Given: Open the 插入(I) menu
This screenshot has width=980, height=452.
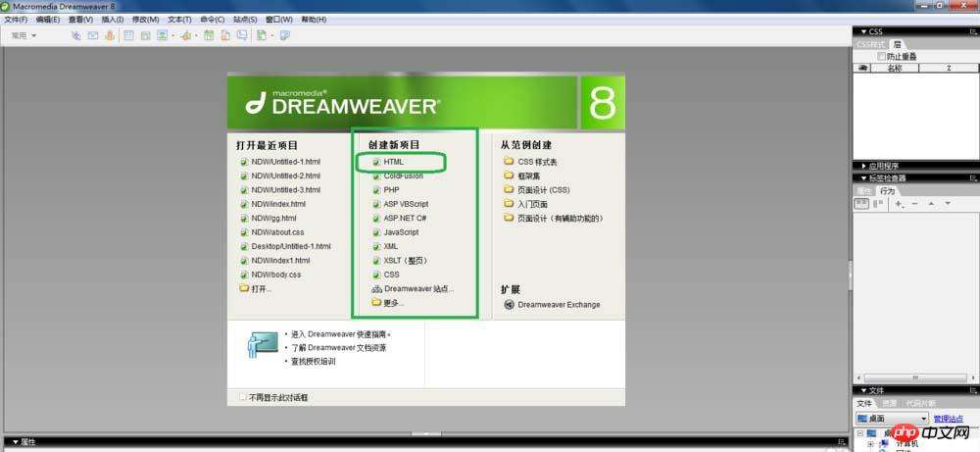Looking at the screenshot, I should 113,20.
